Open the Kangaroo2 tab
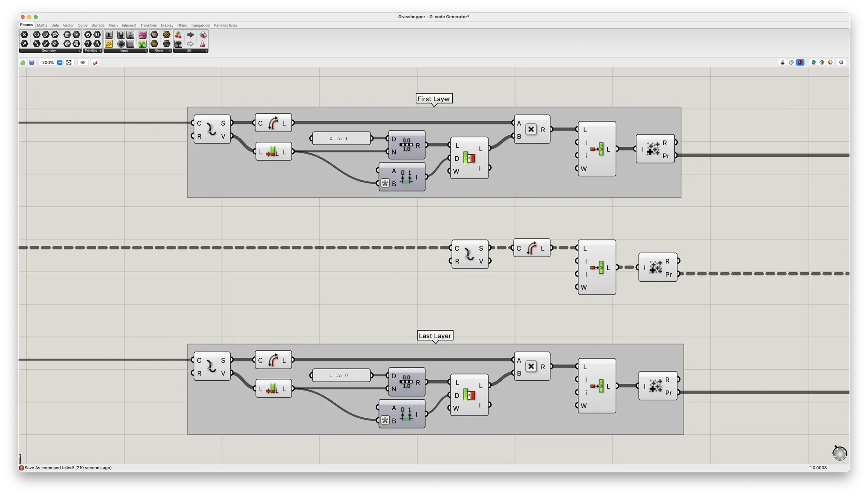The height and width of the screenshot is (496, 868). 200,25
